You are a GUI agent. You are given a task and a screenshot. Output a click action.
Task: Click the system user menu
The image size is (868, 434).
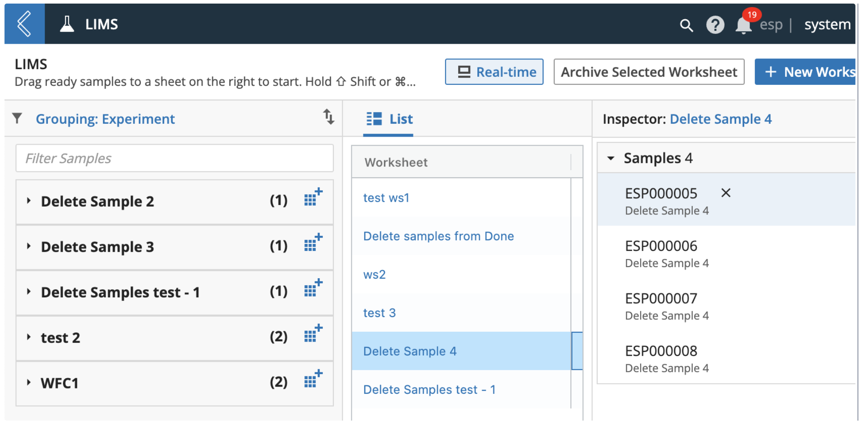(827, 25)
